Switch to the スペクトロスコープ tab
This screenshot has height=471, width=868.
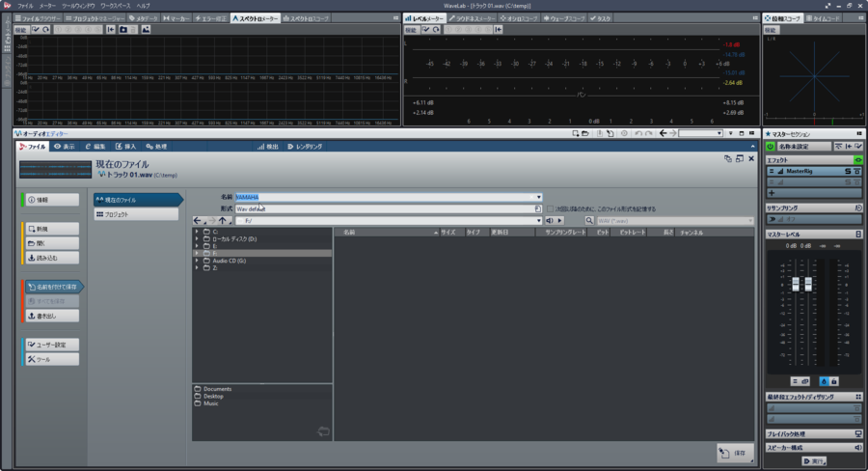point(306,18)
